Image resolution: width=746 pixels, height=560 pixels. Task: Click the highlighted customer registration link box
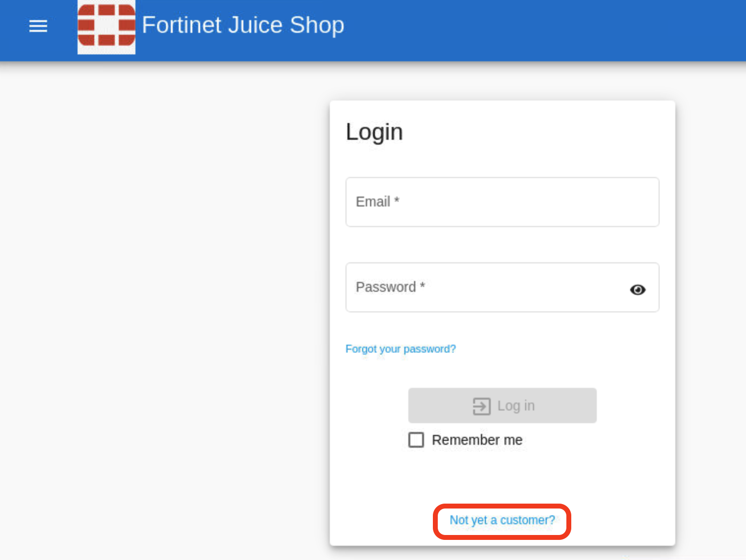[502, 522]
